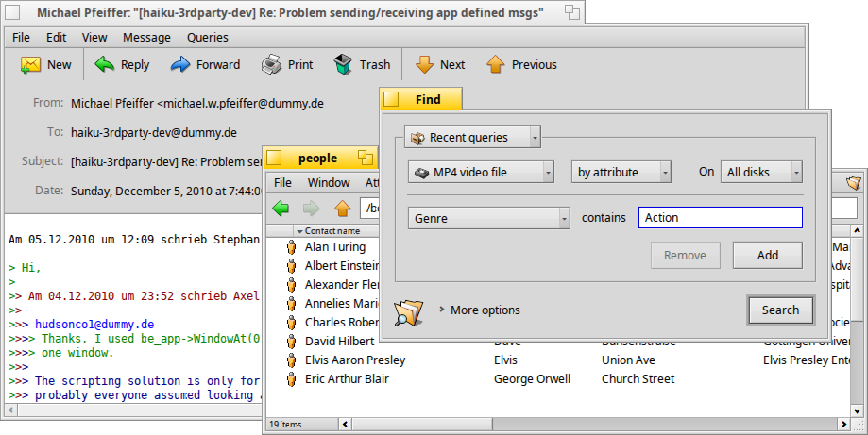
Task: Click Union Ave address cell
Action: [628, 360]
